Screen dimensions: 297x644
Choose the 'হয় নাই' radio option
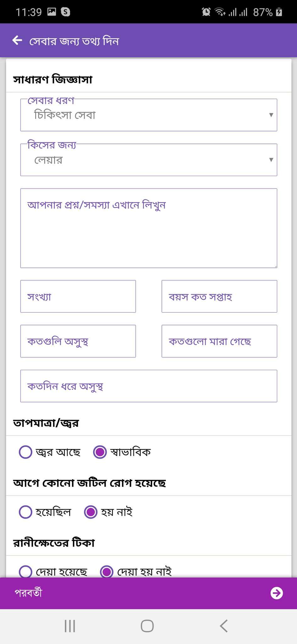pyautogui.click(x=91, y=512)
